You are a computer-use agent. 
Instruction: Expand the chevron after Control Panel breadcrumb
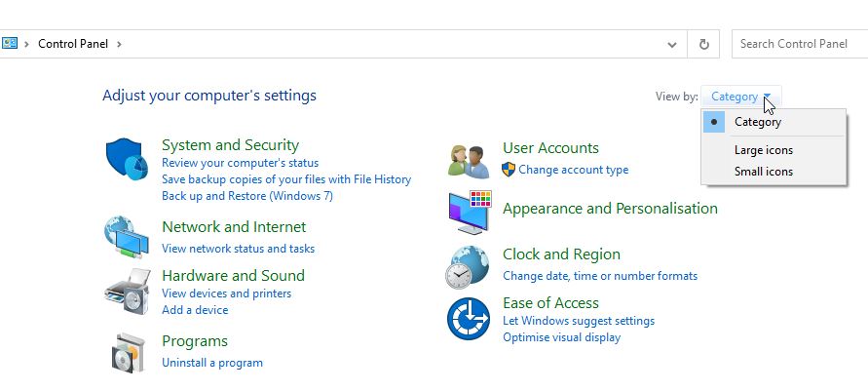click(x=119, y=44)
